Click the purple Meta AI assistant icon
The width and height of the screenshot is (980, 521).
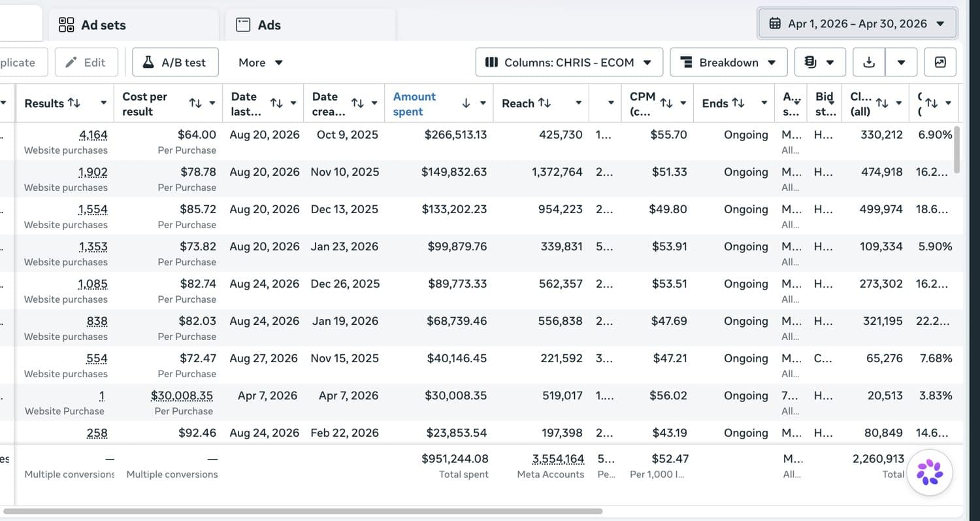tap(929, 472)
